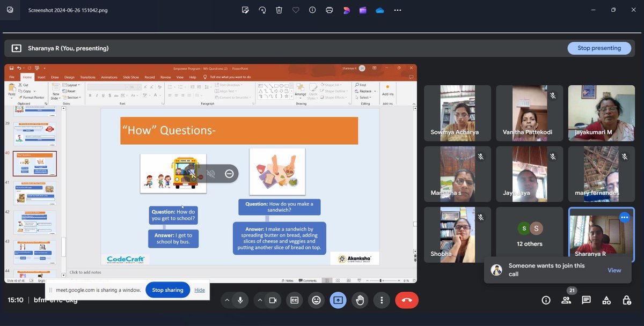This screenshot has width=644, height=326.
Task: Leave the call with the red button
Action: pos(407,300)
